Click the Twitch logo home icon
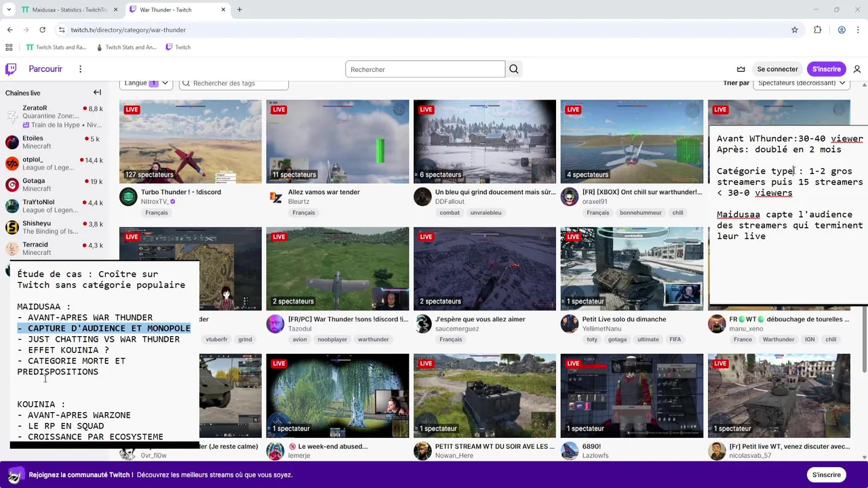Image resolution: width=868 pixels, height=488 pixels. [11, 69]
